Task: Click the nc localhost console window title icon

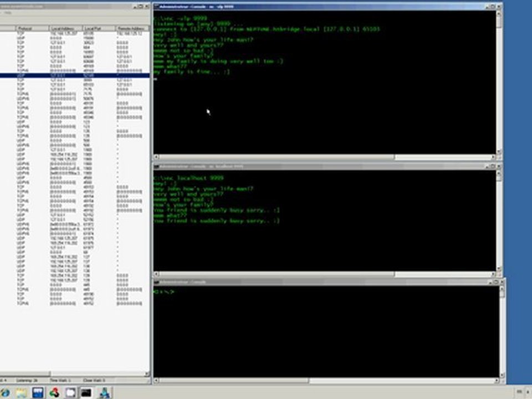Action: [156, 167]
